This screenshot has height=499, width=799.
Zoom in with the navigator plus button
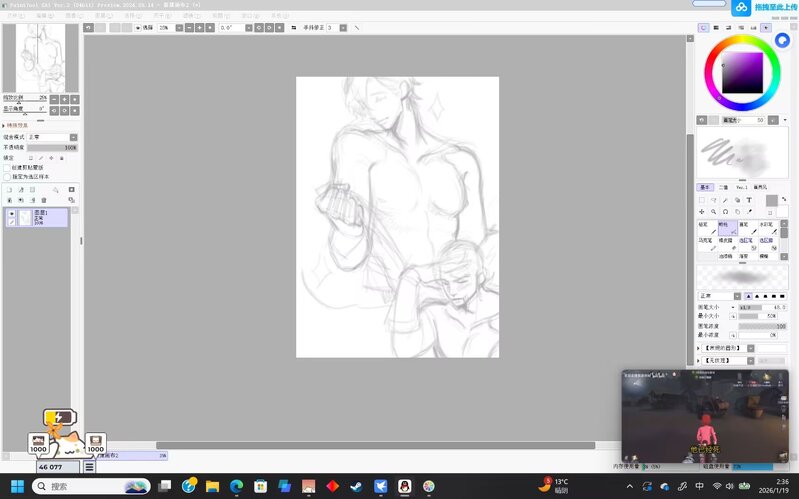point(64,99)
